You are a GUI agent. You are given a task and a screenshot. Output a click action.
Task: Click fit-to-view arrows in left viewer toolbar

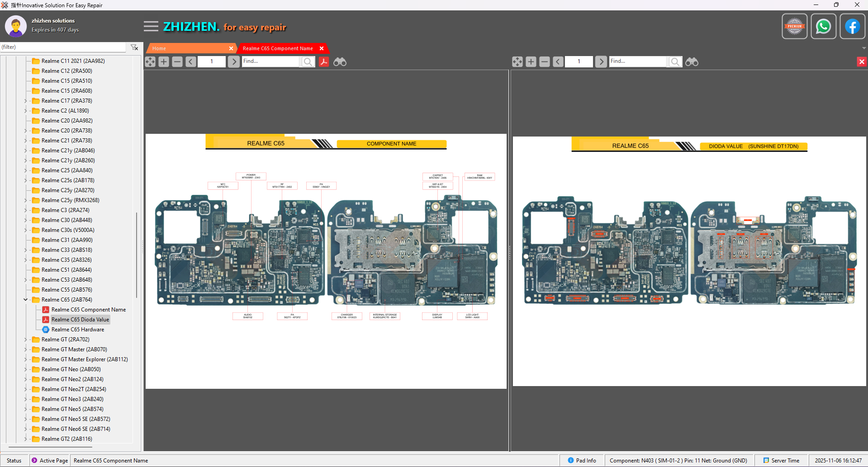tap(150, 61)
